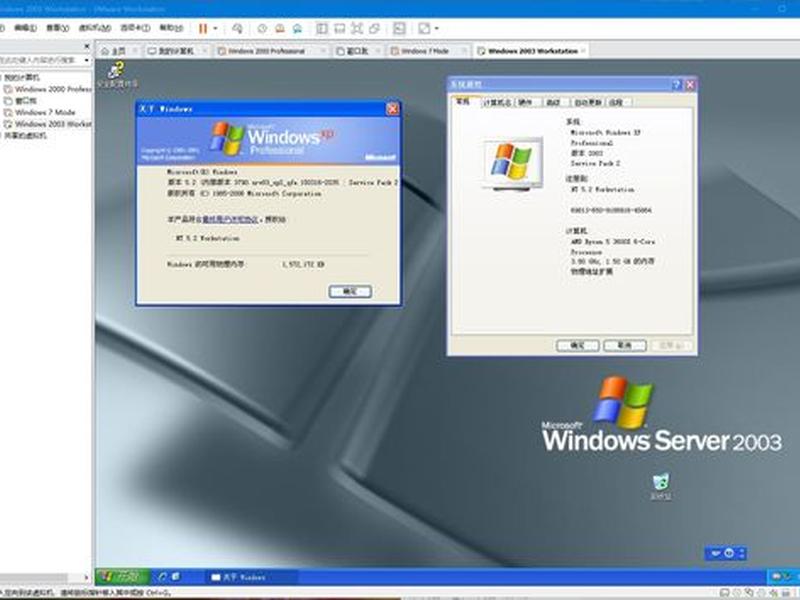Click the guest system tray icons
The width and height of the screenshot is (800, 600).
783,577
